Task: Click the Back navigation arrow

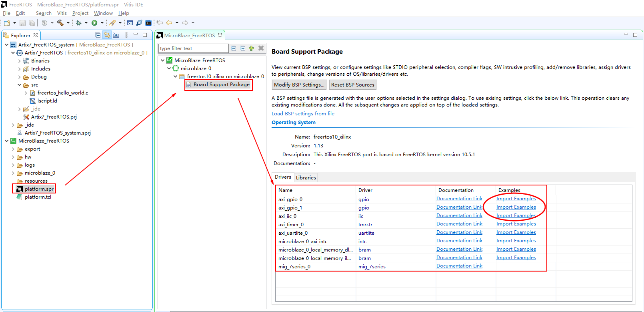Action: 169,23
